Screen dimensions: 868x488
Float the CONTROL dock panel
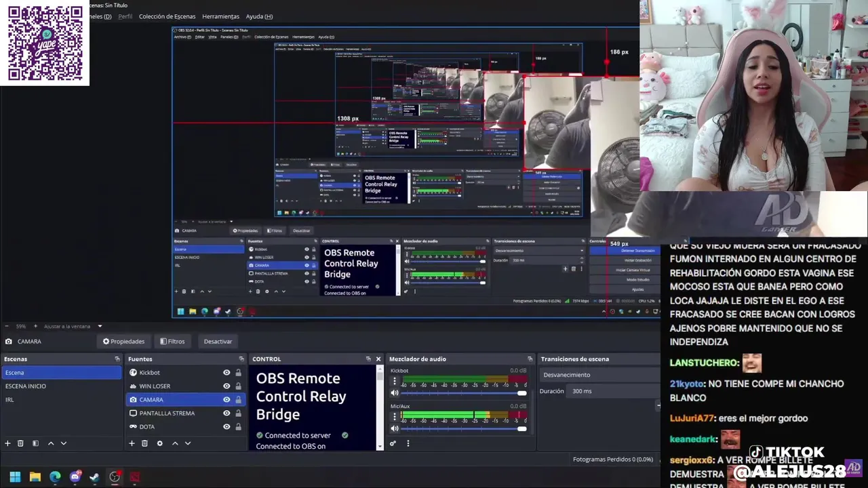click(368, 359)
